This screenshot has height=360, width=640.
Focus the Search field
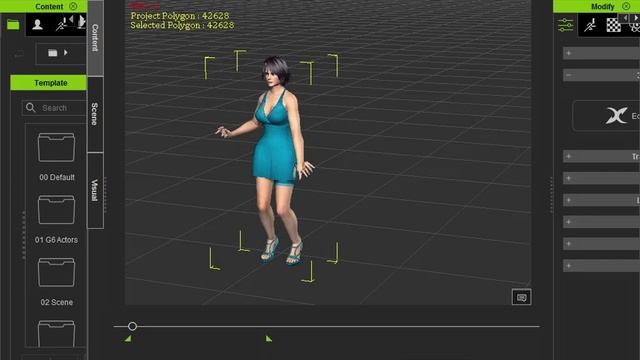pos(55,108)
